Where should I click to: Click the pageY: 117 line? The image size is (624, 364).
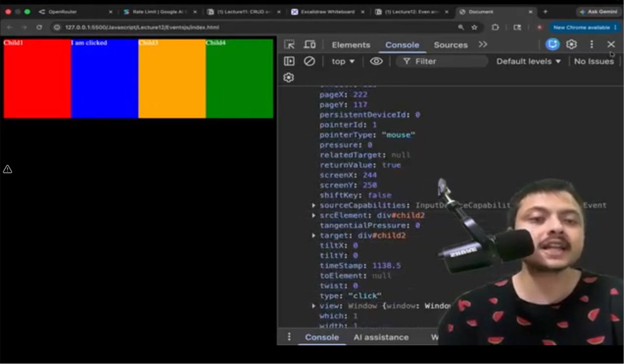343,105
